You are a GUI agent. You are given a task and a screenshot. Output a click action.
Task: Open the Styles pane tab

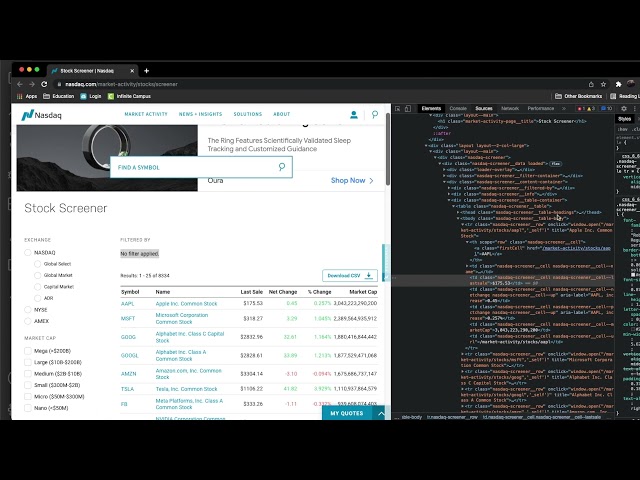point(624,119)
